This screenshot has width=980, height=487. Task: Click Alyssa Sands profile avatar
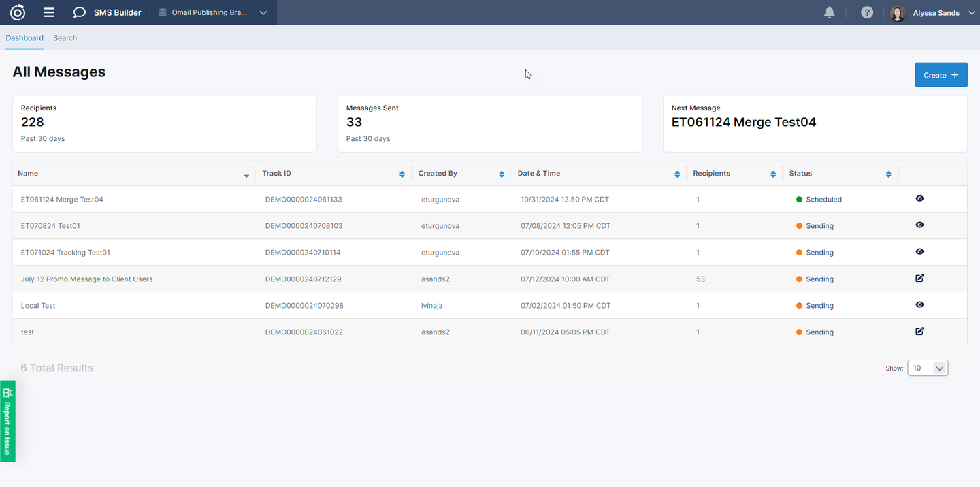(x=898, y=13)
